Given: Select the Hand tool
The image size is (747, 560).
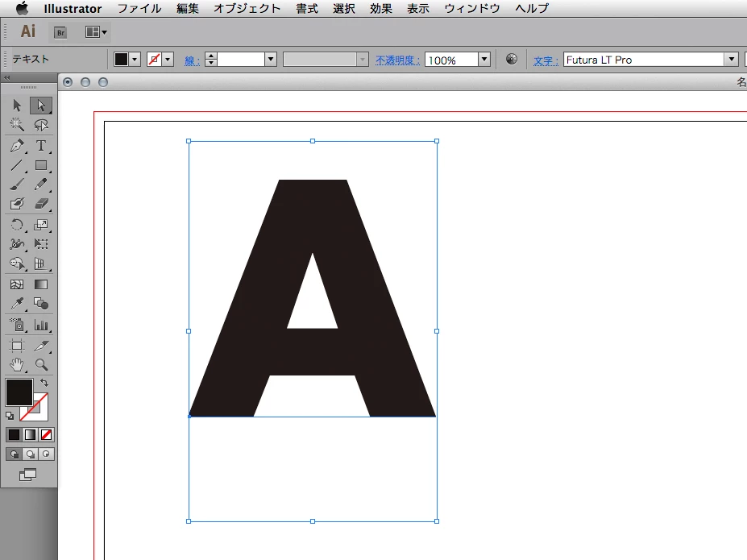Looking at the screenshot, I should pos(17,365).
